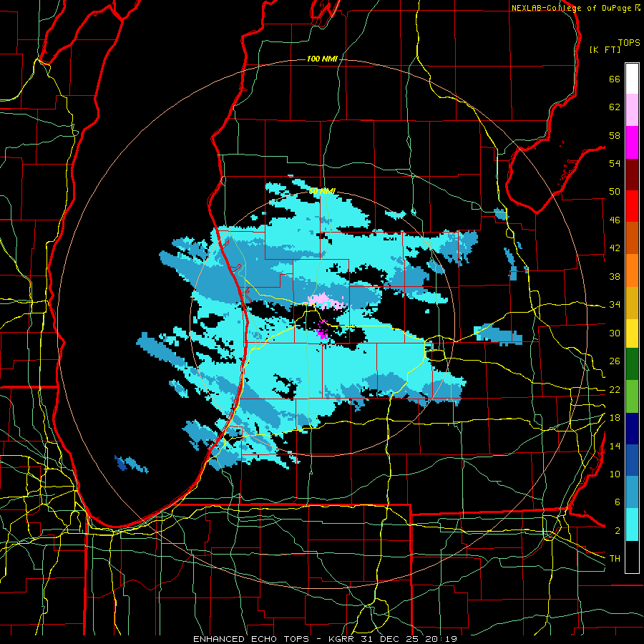Screen dimensions: 644x644
Task: Click the steel blue 6 kft swatch
Action: coord(632,492)
